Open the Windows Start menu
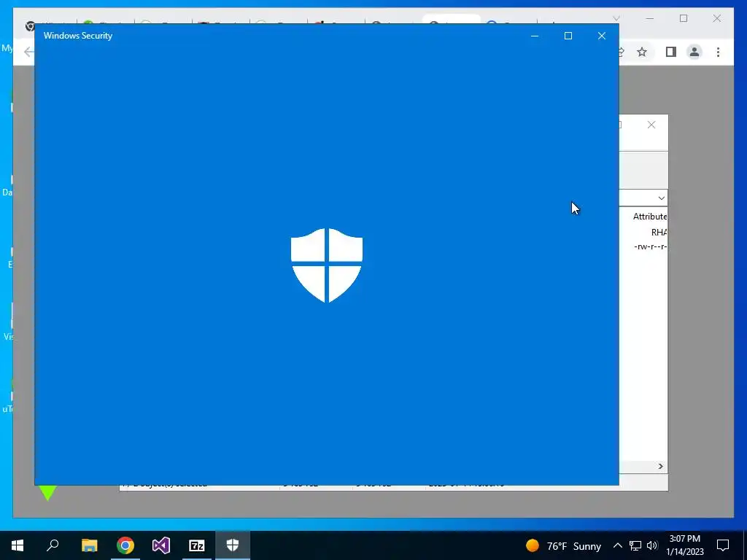Image resolution: width=747 pixels, height=560 pixels. pos(18,545)
